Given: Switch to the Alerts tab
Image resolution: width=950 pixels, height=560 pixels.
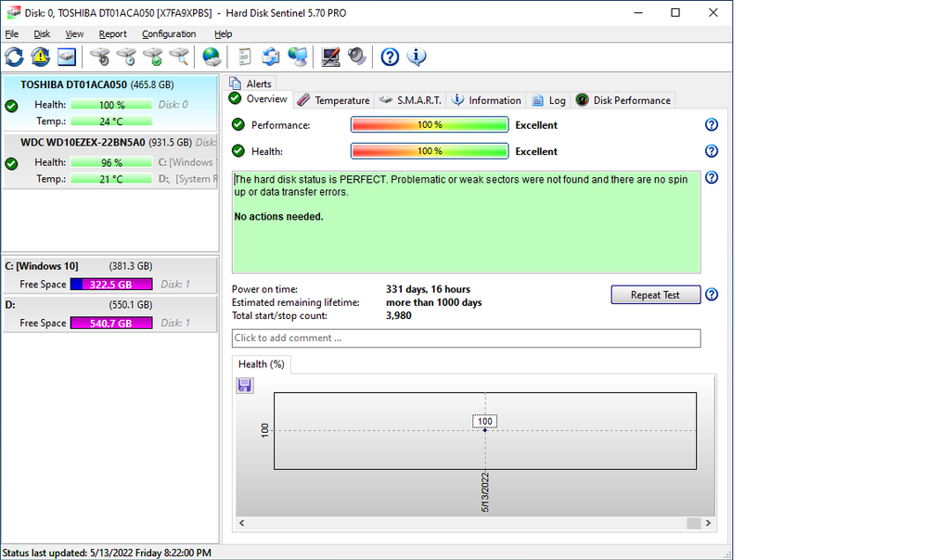Looking at the screenshot, I should tap(250, 83).
